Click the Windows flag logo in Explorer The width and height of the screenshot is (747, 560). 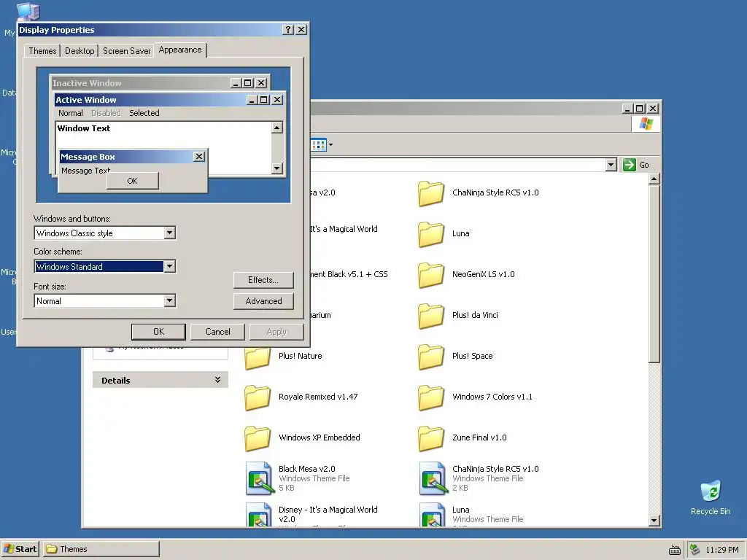[x=646, y=124]
